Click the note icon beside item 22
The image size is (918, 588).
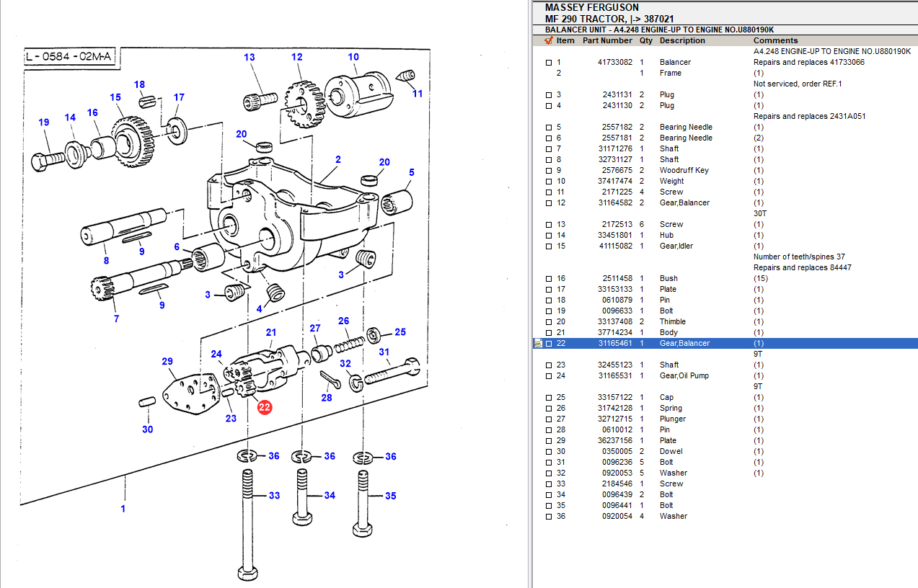pyautogui.click(x=537, y=344)
